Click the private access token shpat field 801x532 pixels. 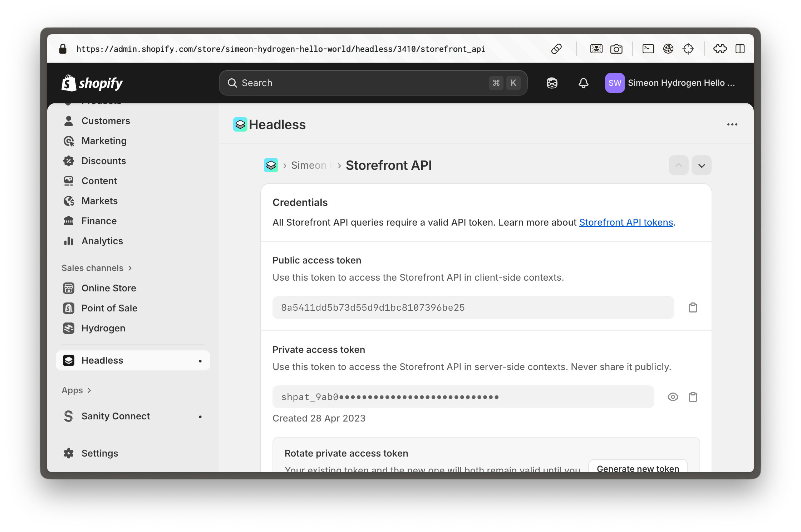coord(463,397)
